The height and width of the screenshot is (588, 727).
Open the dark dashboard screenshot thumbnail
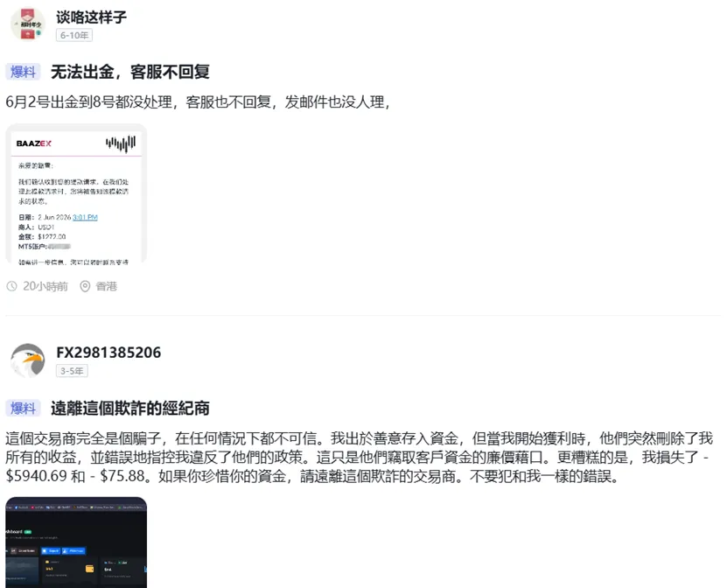point(76,542)
